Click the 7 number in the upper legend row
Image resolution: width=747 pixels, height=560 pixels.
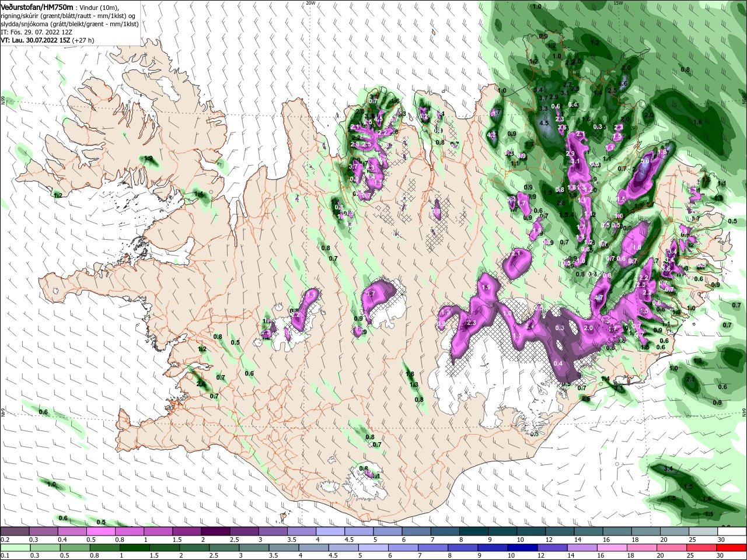pos(432,540)
